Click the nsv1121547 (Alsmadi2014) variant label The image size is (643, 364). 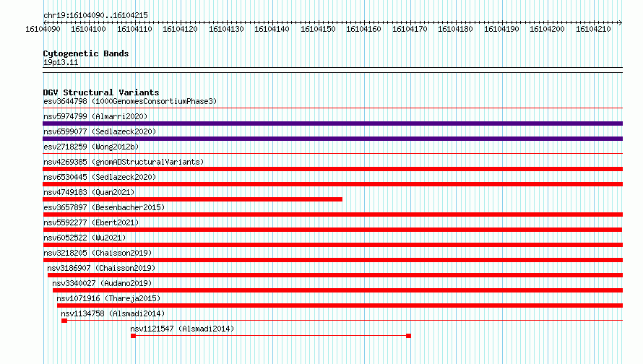(182, 329)
